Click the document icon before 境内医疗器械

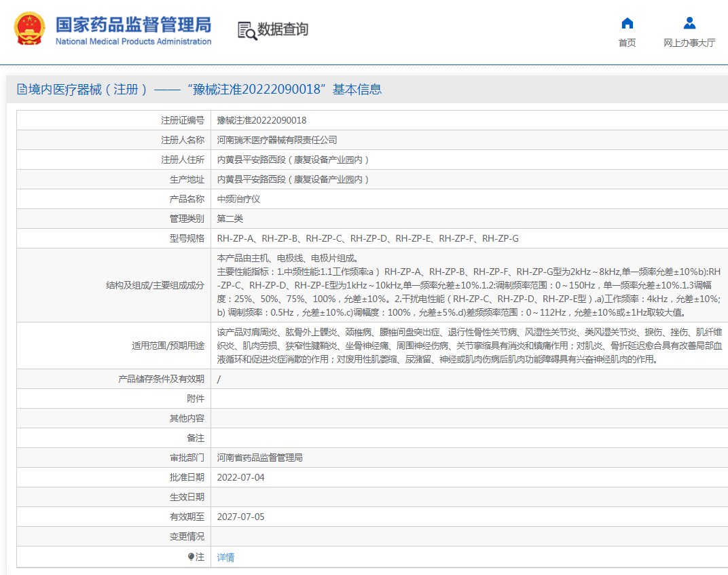coord(22,89)
